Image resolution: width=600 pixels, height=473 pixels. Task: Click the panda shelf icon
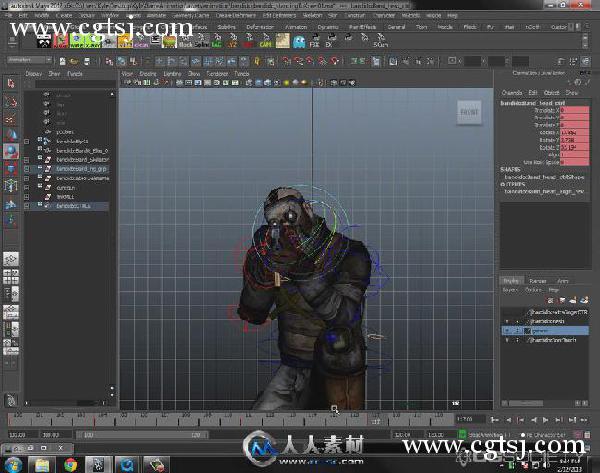[44, 41]
